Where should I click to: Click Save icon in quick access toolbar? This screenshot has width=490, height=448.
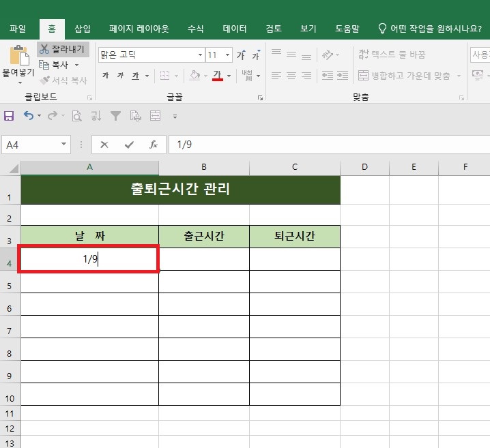pyautogui.click(x=9, y=116)
